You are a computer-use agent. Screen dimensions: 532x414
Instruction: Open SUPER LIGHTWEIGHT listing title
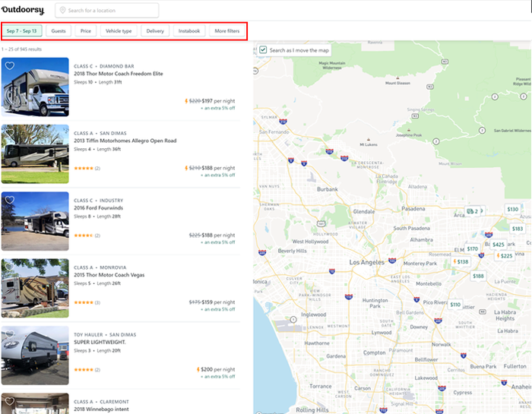coord(100,342)
